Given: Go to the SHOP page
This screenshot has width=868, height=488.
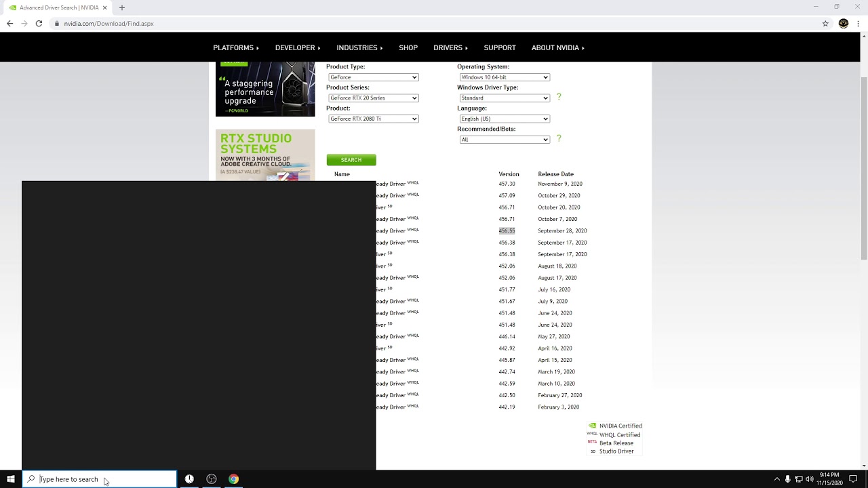Looking at the screenshot, I should (x=408, y=47).
